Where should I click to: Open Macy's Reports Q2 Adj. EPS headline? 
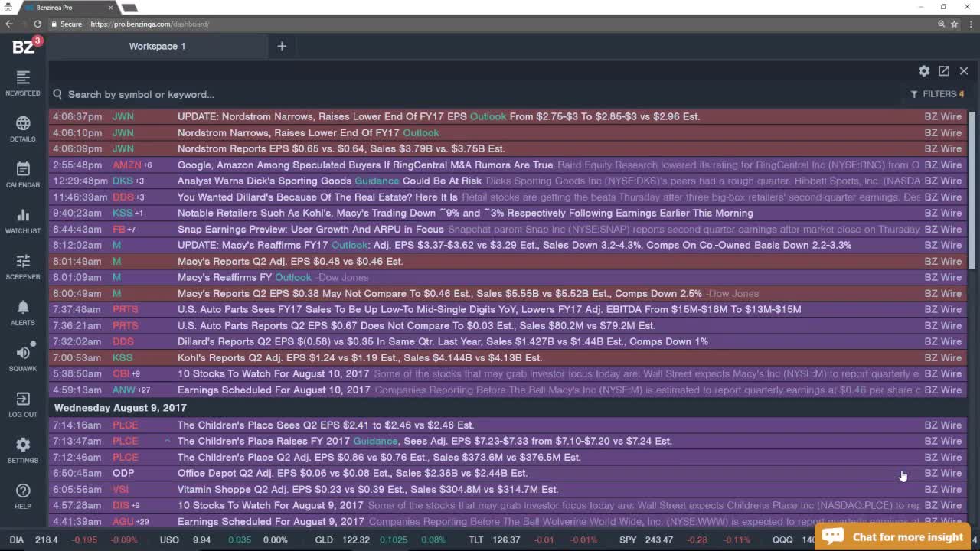[x=290, y=261]
